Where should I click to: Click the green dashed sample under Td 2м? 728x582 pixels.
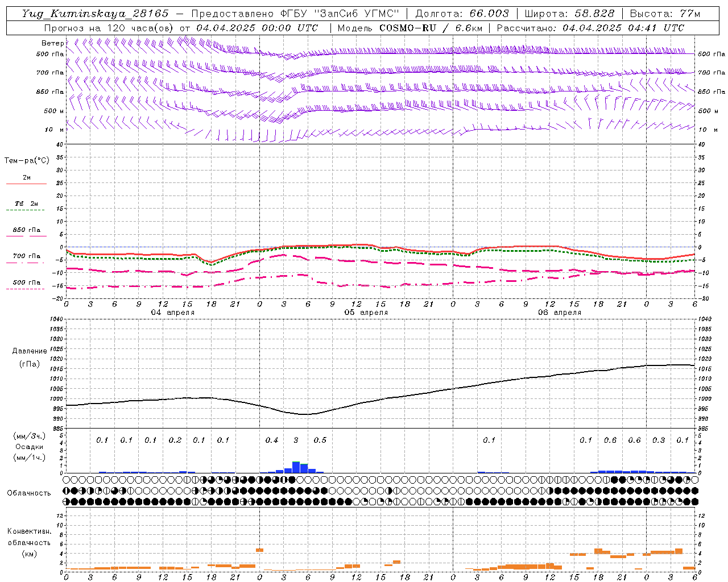pos(26,210)
